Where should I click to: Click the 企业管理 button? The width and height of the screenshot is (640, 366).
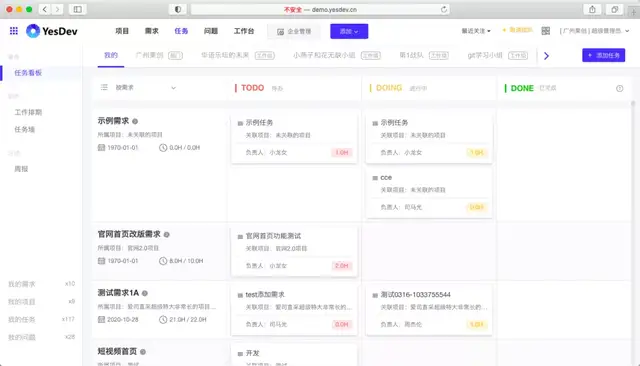coord(294,31)
